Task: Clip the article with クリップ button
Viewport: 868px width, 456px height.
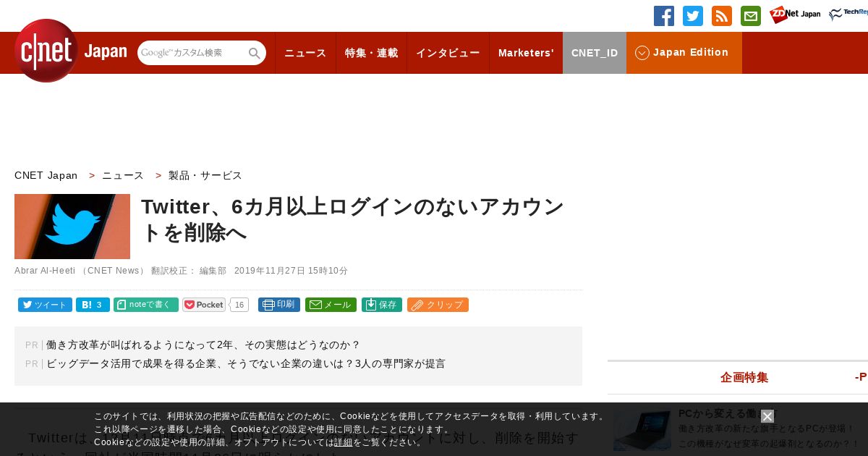Action: [x=438, y=305]
